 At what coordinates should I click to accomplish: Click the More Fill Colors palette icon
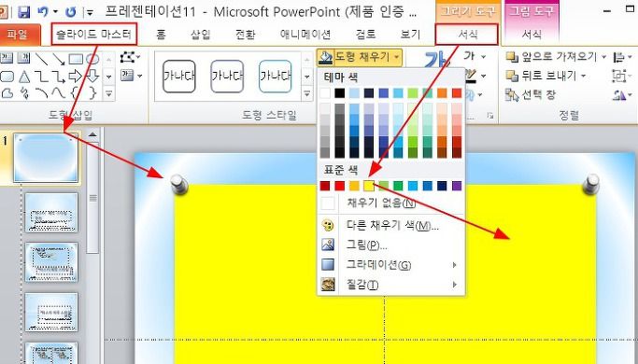click(x=328, y=225)
